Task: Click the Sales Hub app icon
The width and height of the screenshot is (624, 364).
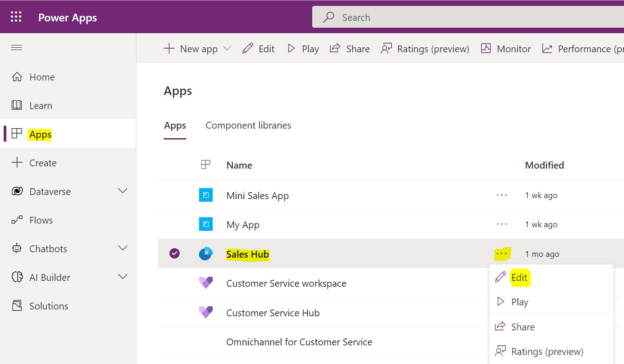Action: 206,254
